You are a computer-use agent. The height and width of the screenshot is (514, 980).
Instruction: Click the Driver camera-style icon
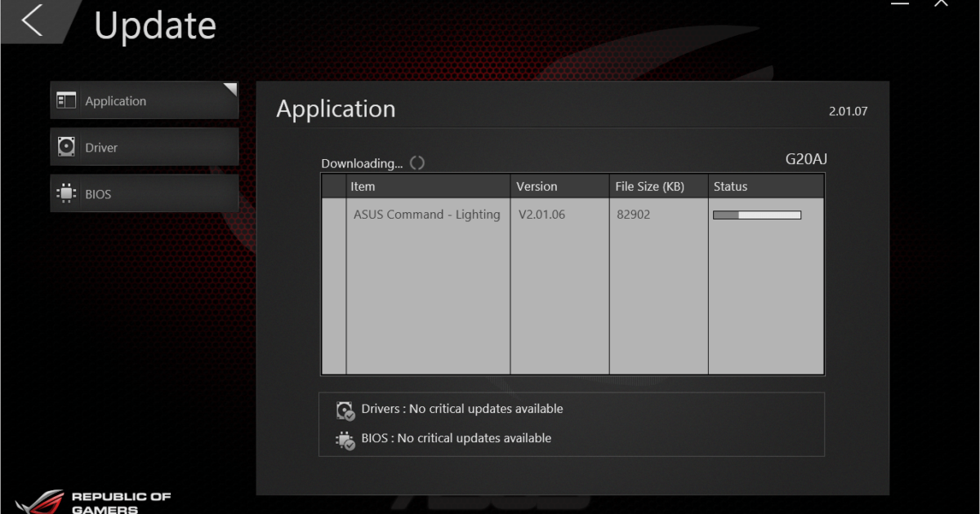65,146
